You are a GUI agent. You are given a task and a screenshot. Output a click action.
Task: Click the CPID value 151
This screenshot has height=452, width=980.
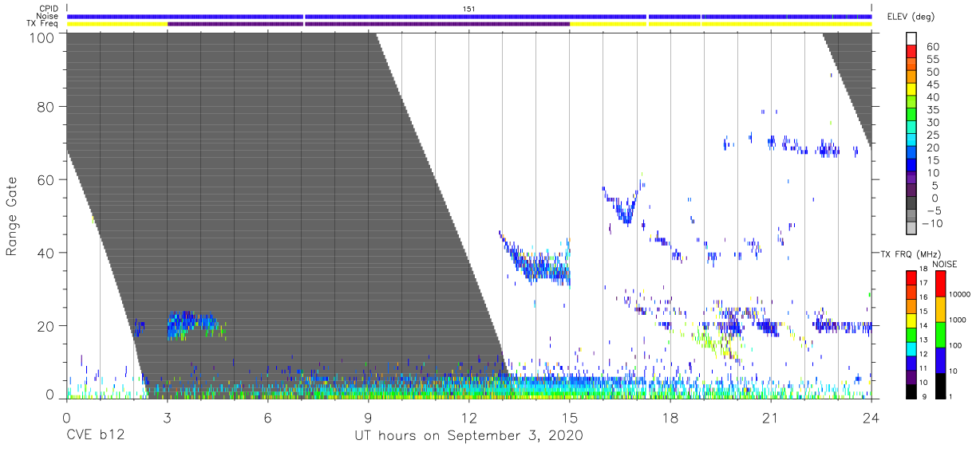pos(469,8)
